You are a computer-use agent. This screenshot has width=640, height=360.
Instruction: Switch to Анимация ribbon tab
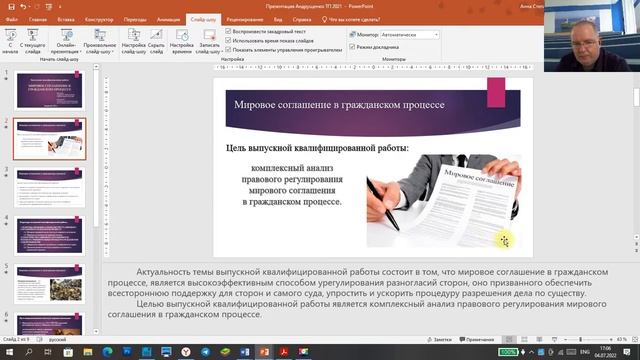pyautogui.click(x=168, y=19)
